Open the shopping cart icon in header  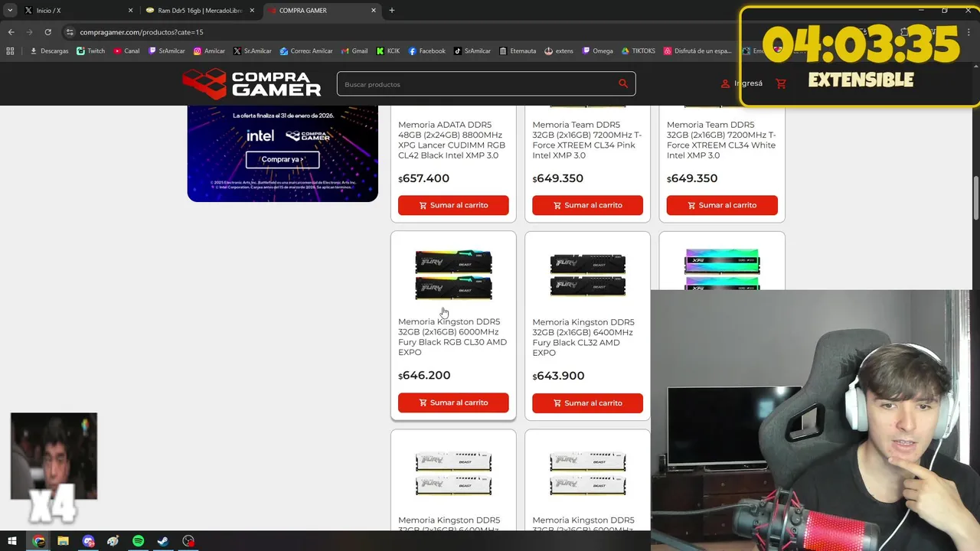tap(781, 83)
